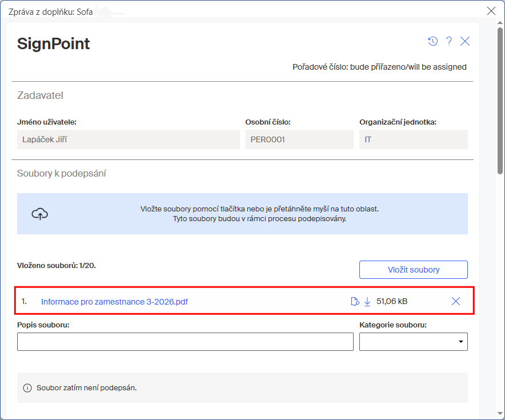Open the history clock icon
The image size is (505, 420).
433,41
